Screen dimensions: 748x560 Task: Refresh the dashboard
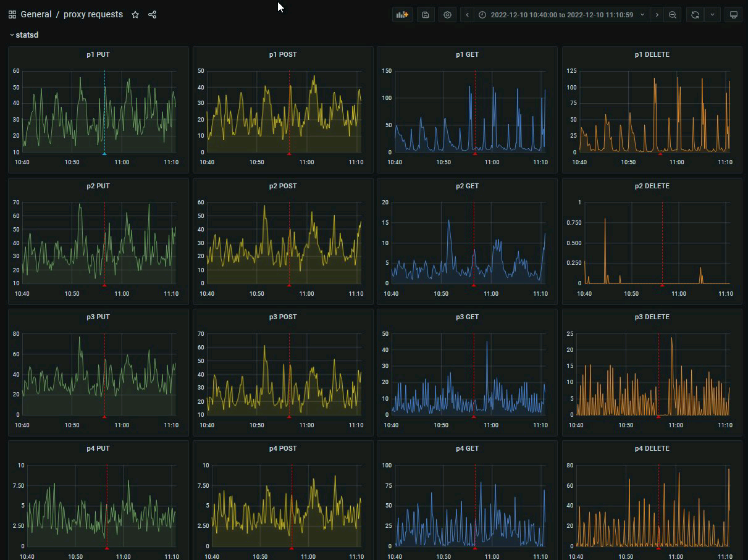pos(695,15)
